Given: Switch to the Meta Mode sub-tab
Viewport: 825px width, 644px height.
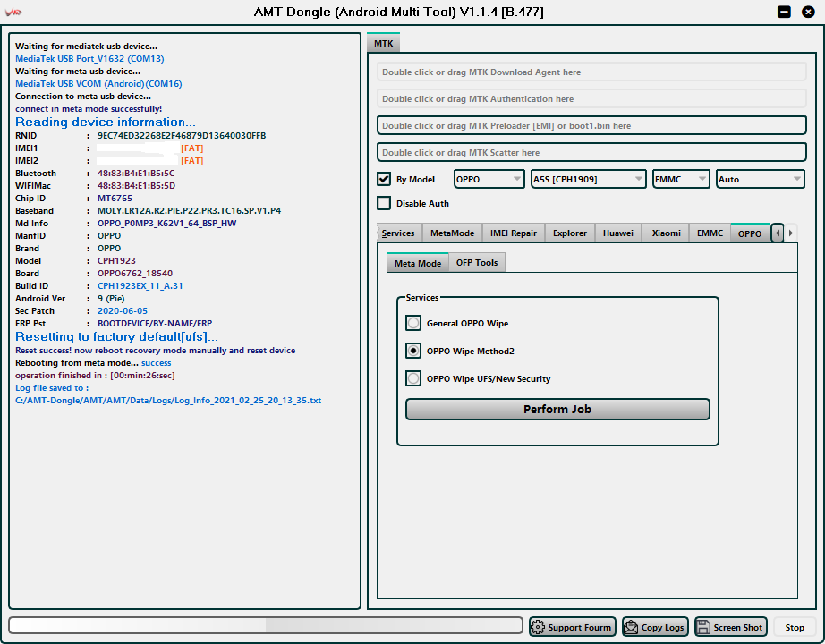Looking at the screenshot, I should pos(418,263).
